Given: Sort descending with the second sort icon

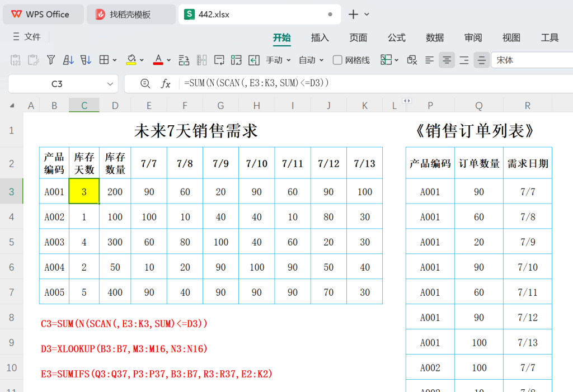Looking at the screenshot, I should tap(86, 60).
